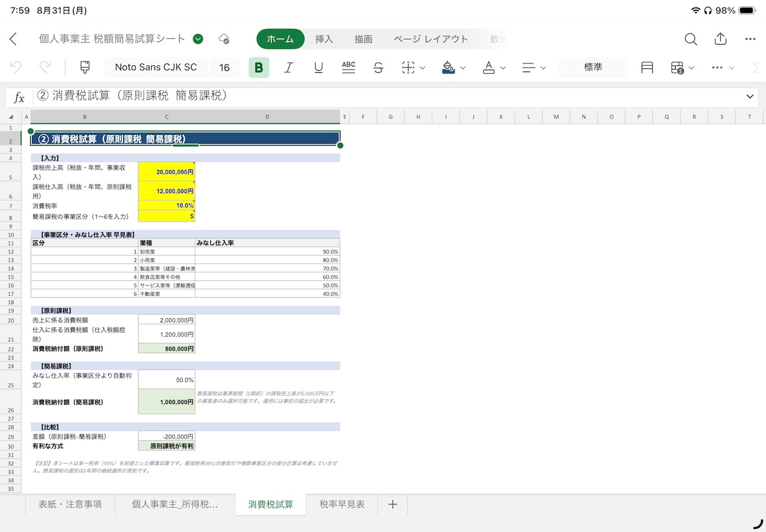Tap the ABC double underline icon
This screenshot has width=766, height=532.
[348, 68]
